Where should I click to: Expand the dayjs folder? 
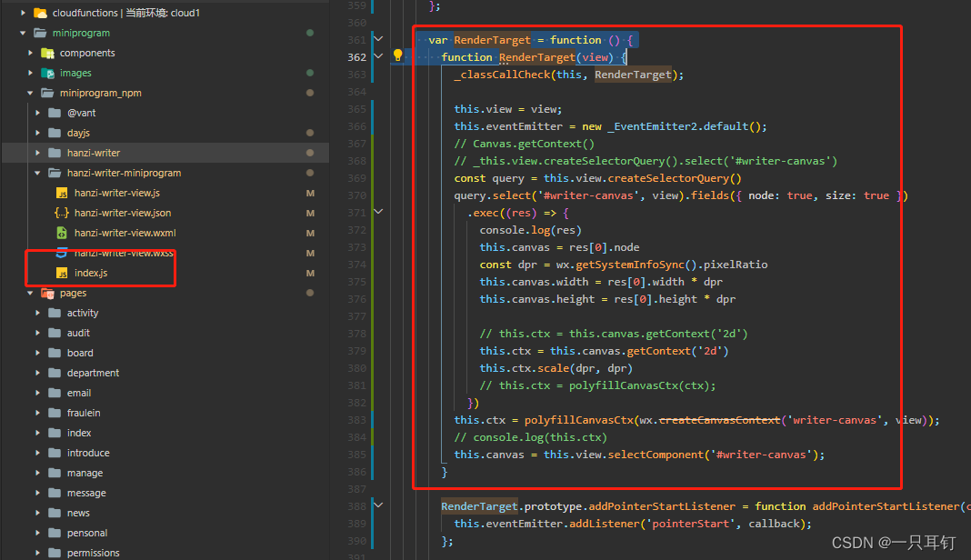tap(38, 133)
